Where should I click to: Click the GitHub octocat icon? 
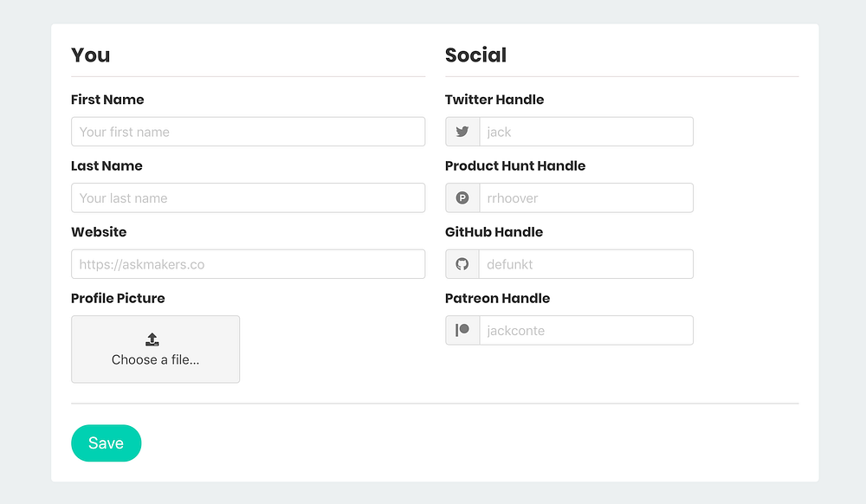point(462,264)
